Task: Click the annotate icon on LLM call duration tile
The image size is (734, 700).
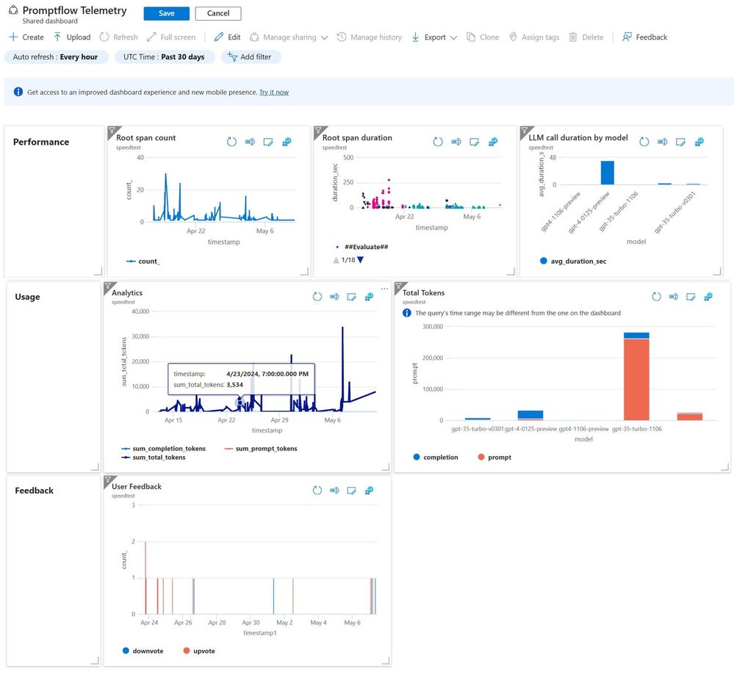Action: coord(680,142)
